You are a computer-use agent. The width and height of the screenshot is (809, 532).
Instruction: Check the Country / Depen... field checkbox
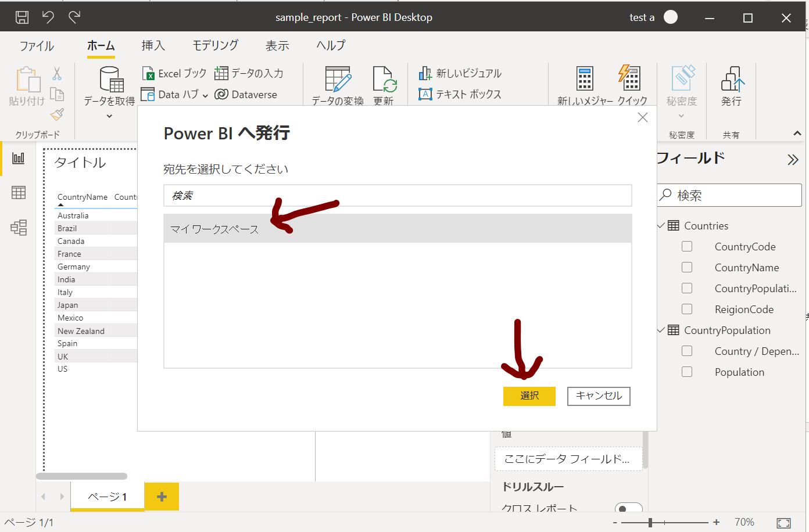pyautogui.click(x=687, y=351)
